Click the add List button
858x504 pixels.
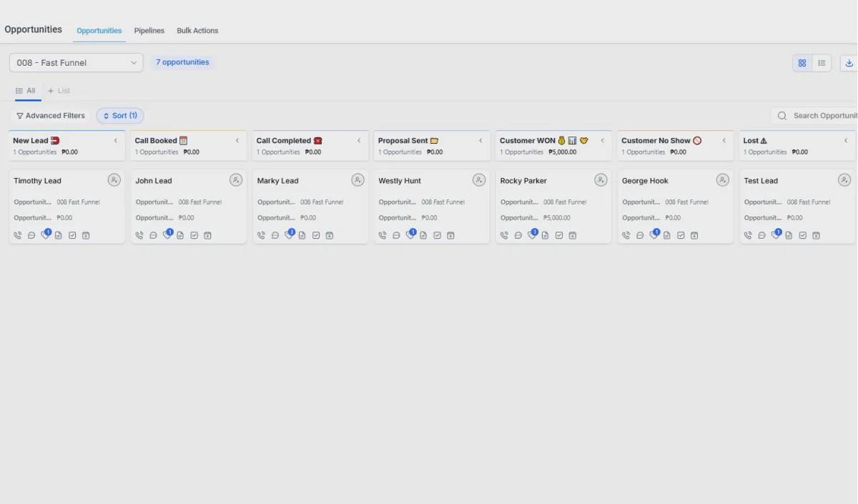59,91
